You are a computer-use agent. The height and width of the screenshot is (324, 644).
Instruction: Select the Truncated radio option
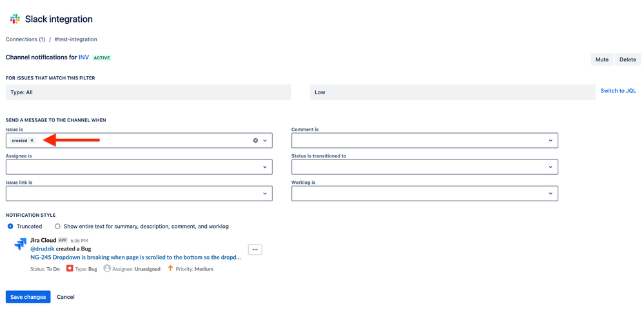[x=11, y=226]
